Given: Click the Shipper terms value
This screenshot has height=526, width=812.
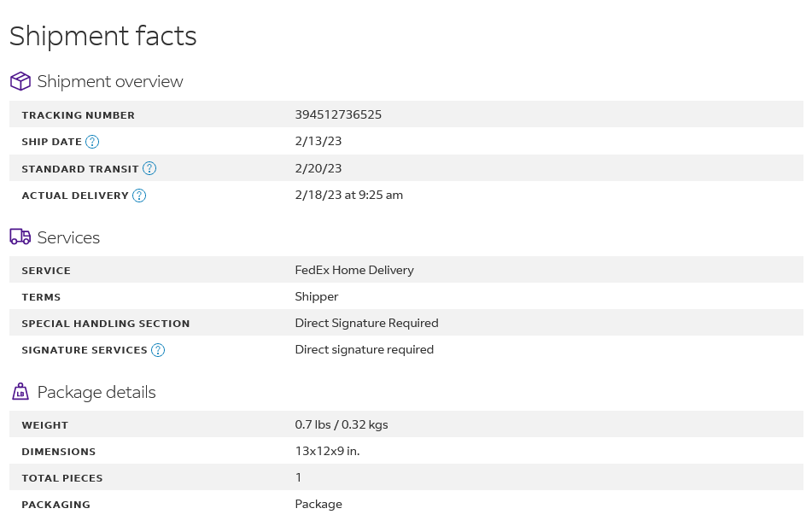Looking at the screenshot, I should (x=317, y=296).
